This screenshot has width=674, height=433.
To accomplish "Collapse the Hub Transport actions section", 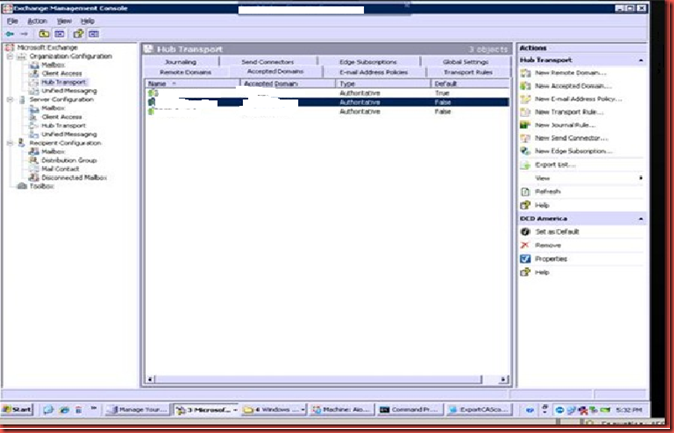I will coord(640,60).
